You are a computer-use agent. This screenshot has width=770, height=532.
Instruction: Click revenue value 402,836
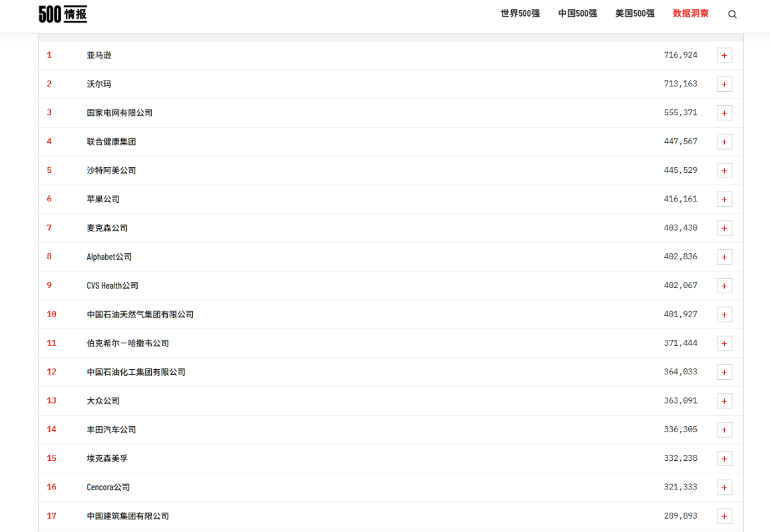point(681,257)
